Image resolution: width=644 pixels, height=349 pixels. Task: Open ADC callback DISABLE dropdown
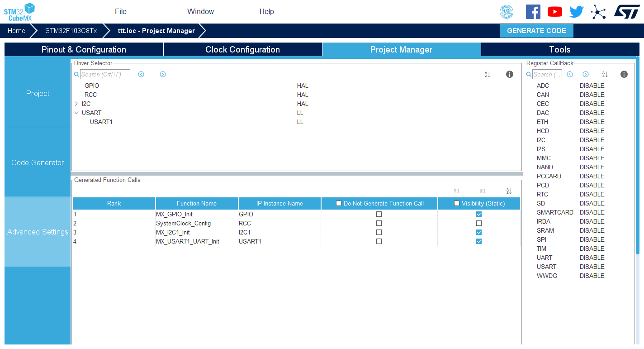point(592,86)
